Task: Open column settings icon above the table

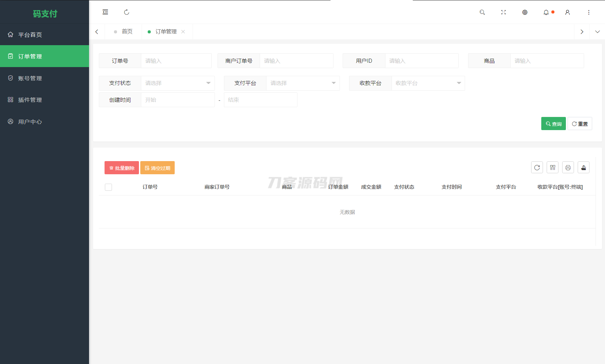Action: pos(552,167)
